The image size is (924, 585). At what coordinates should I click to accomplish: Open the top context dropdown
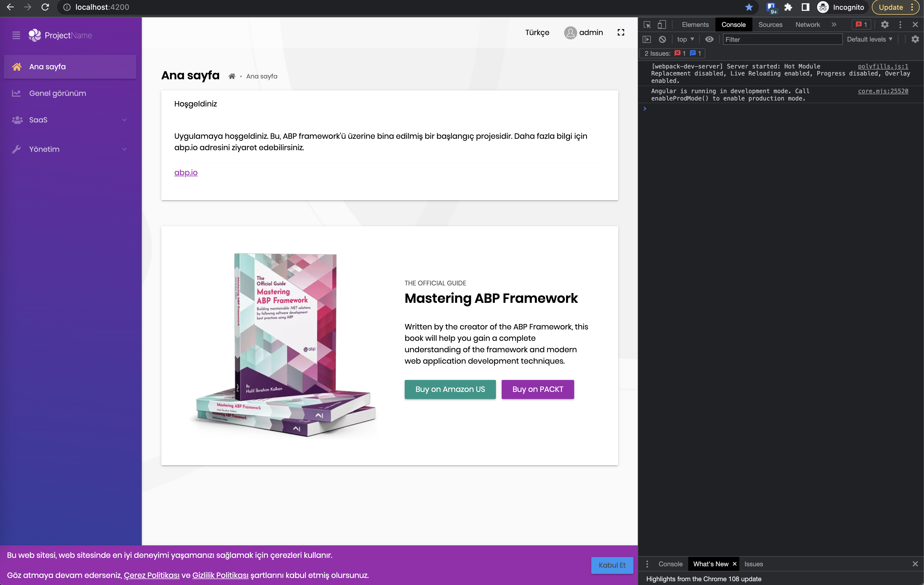(x=685, y=39)
